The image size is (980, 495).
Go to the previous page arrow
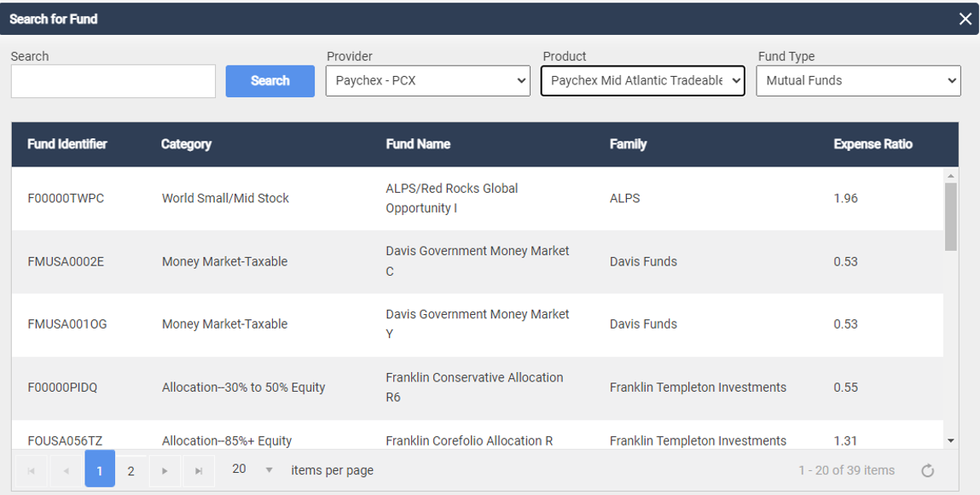coord(66,471)
